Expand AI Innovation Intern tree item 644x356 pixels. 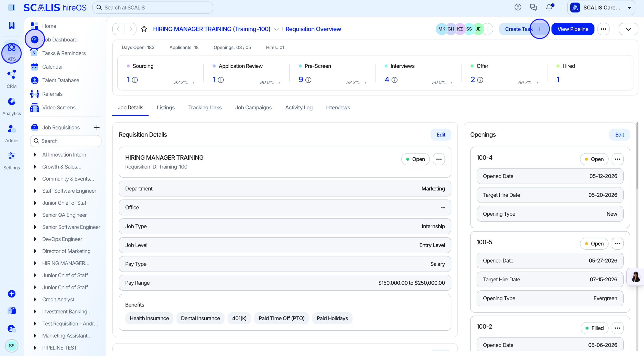(x=35, y=155)
